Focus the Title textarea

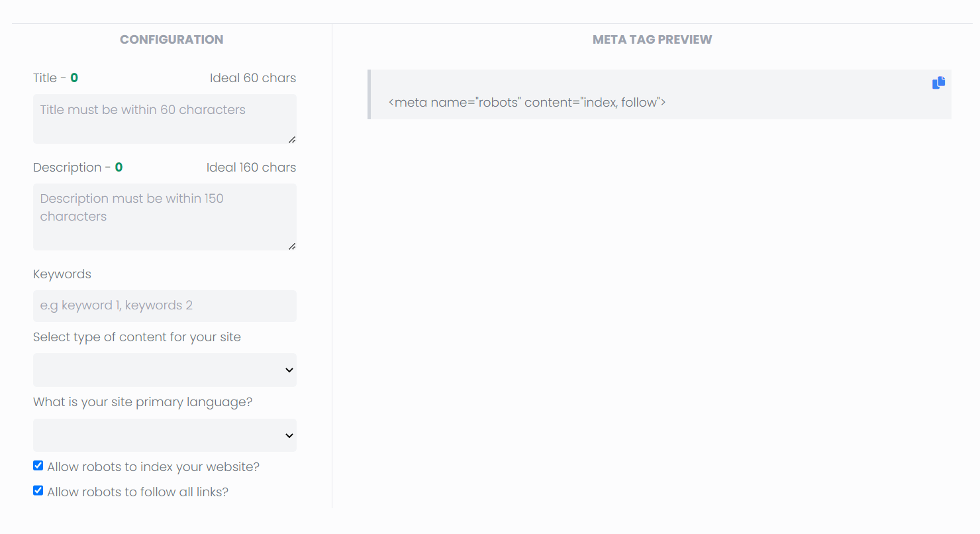point(164,118)
